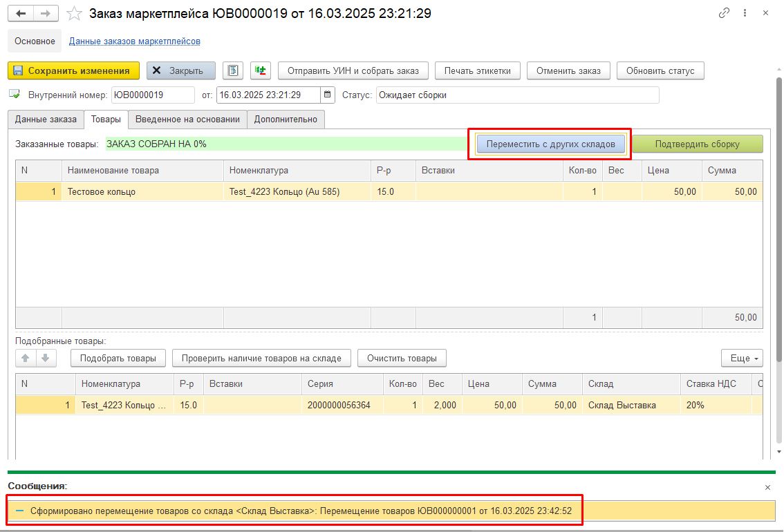
Task: Click Подтвердить сборку button
Action: [x=698, y=144]
